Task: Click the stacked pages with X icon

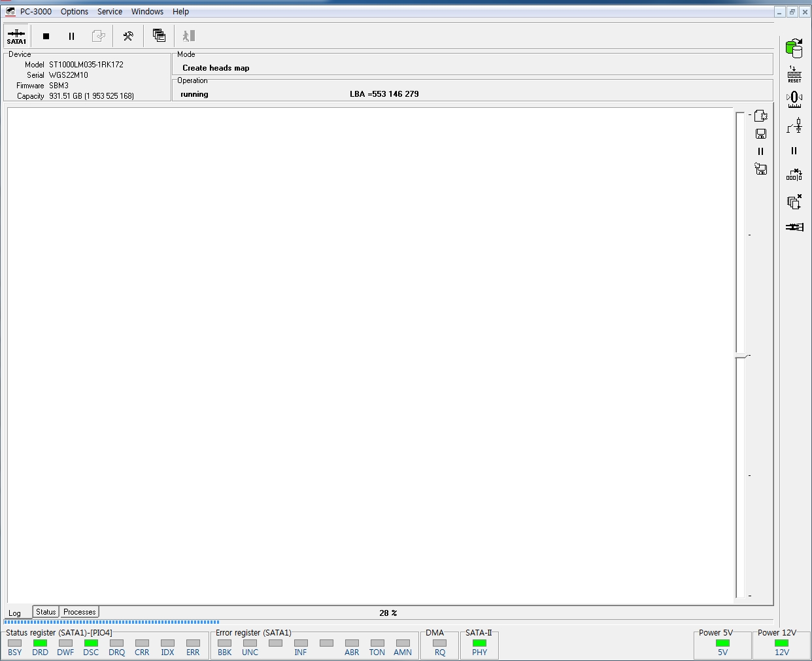Action: pyautogui.click(x=794, y=201)
